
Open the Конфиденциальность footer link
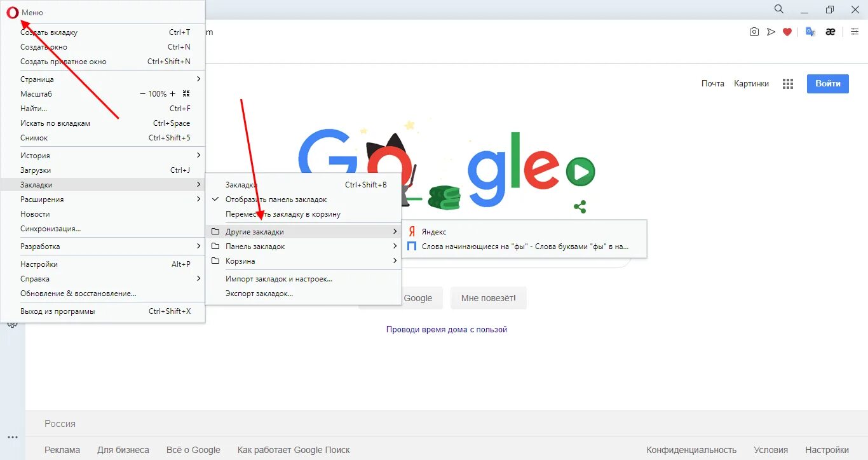click(x=691, y=450)
